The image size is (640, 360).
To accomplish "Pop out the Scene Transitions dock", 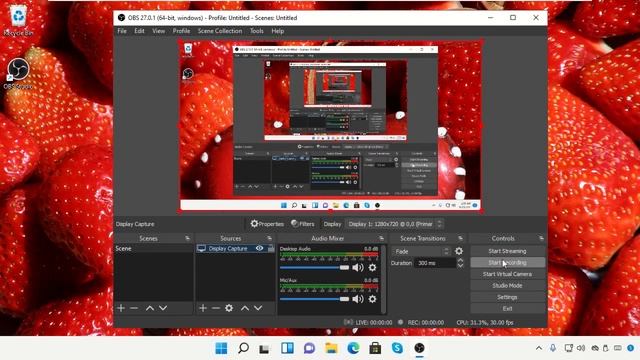I will point(460,238).
